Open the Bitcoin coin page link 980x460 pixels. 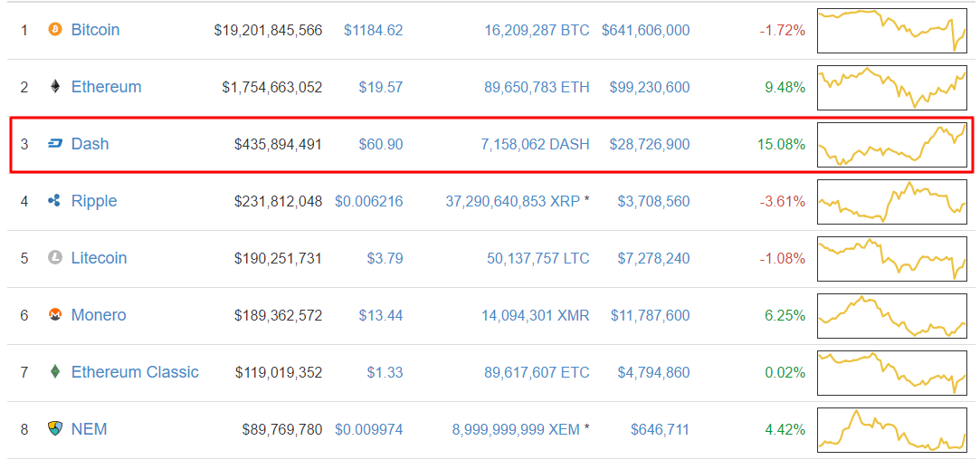(96, 29)
